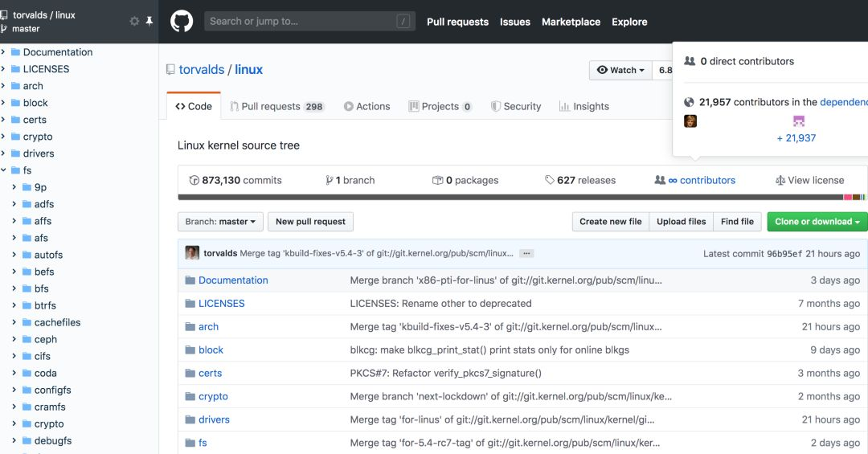The image size is (868, 454).
Task: Click the View license scale icon
Action: tap(780, 181)
